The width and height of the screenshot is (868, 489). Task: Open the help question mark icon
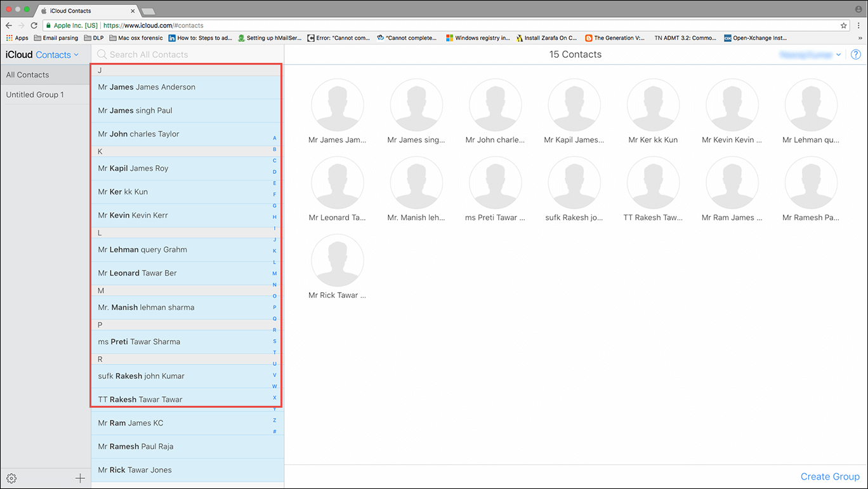pyautogui.click(x=855, y=55)
